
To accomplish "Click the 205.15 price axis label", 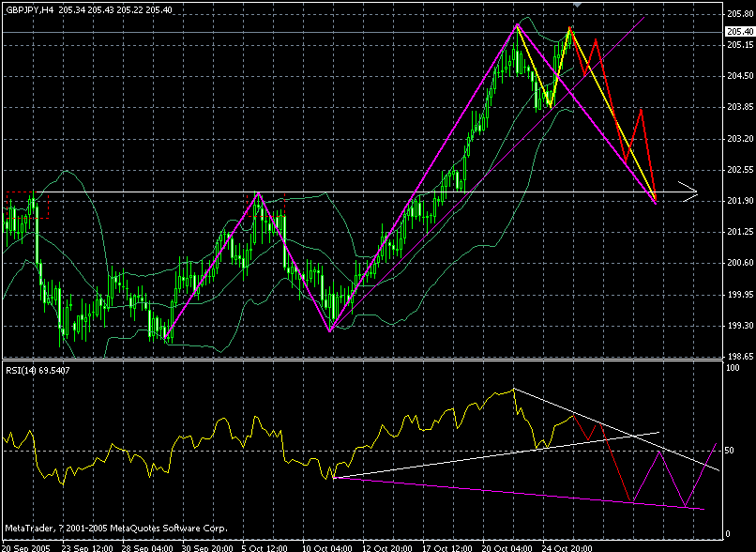I will click(740, 45).
